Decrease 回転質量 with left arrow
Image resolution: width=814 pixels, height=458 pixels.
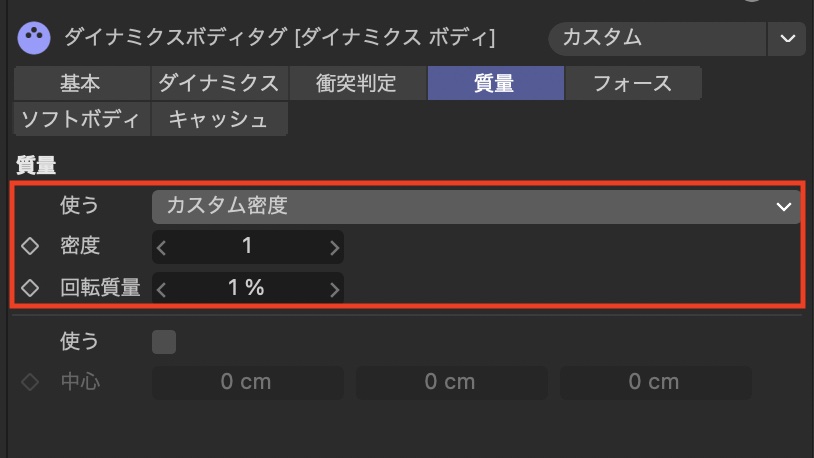162,289
